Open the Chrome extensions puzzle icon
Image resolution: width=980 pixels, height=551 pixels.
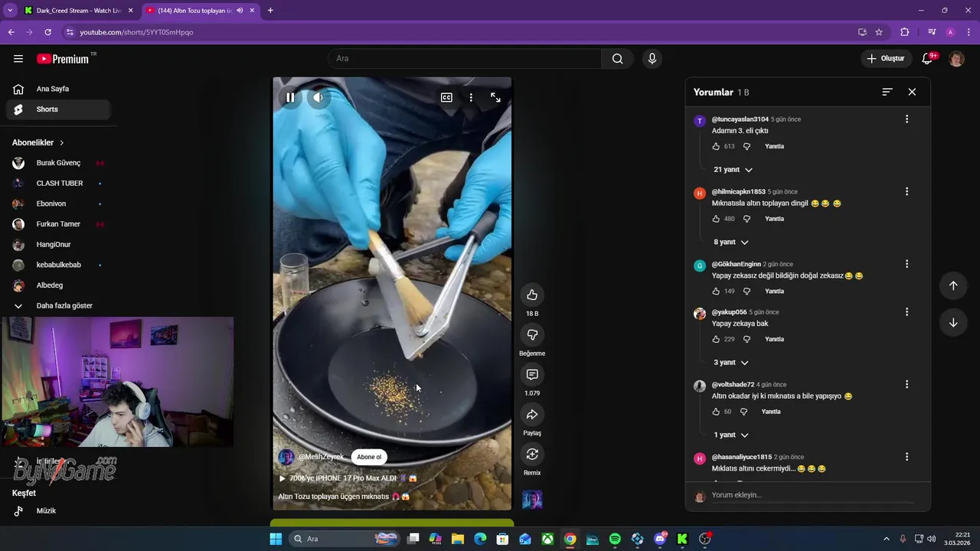tap(904, 32)
